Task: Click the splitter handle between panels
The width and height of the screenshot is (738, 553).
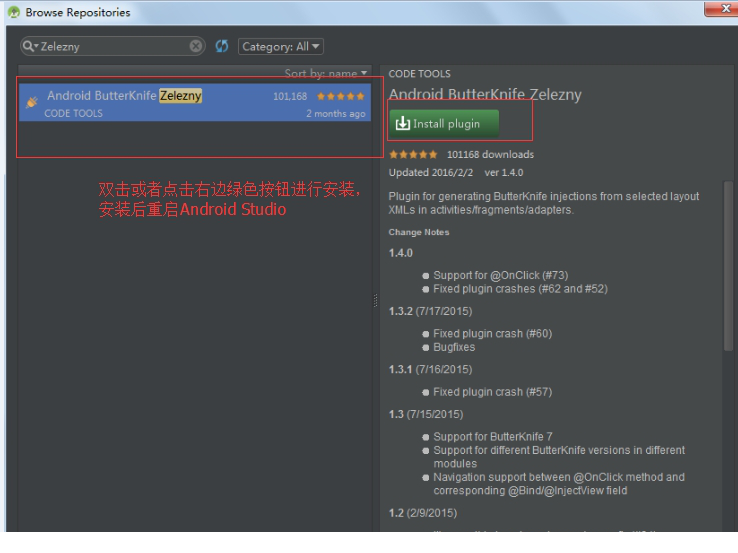Action: pyautogui.click(x=375, y=300)
